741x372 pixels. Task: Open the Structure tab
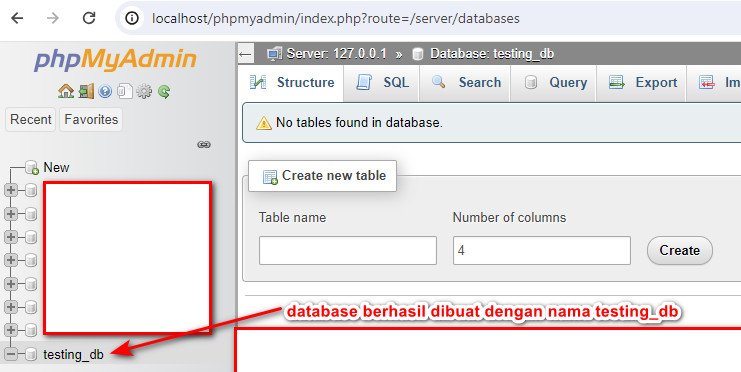(291, 83)
